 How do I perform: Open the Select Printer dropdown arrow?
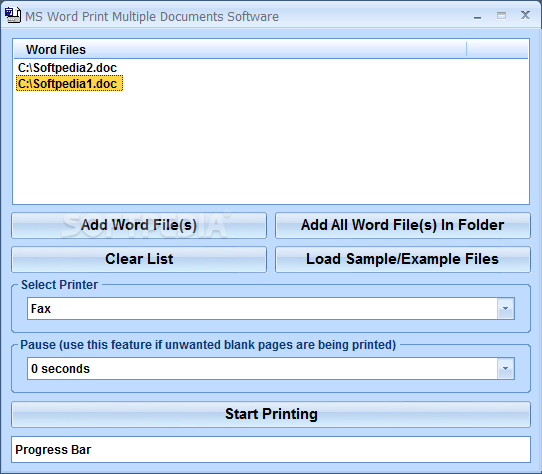click(x=506, y=308)
